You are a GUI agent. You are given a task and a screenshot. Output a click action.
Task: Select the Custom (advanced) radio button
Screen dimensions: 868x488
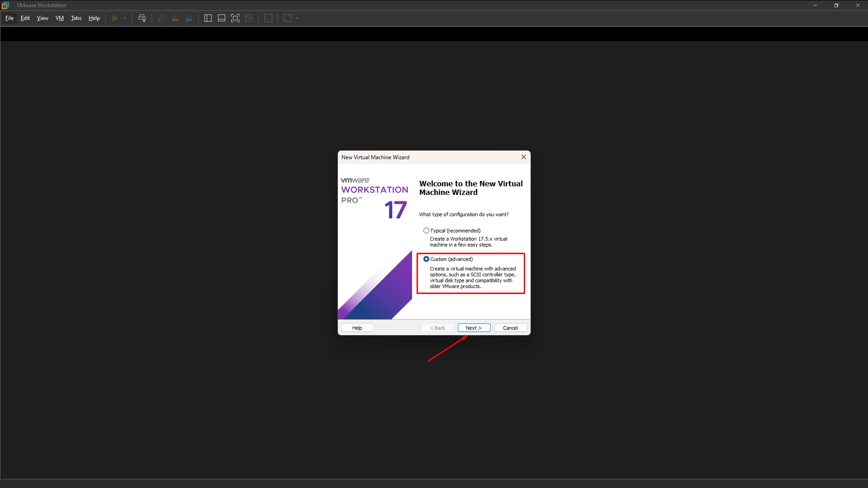(x=426, y=259)
